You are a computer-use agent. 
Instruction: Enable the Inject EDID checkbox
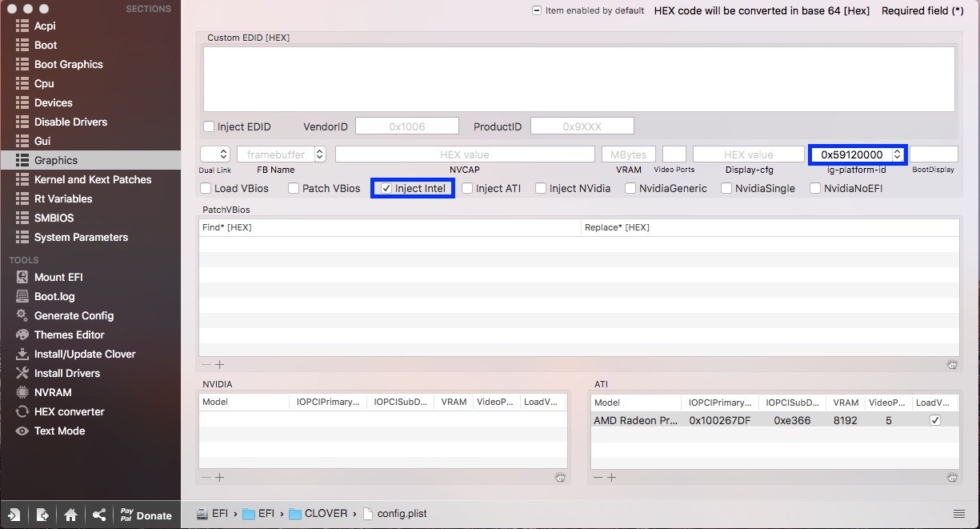pos(209,126)
